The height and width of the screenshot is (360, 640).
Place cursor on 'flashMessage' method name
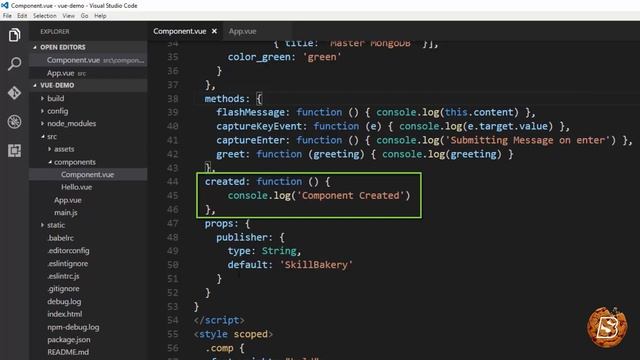tap(251, 112)
